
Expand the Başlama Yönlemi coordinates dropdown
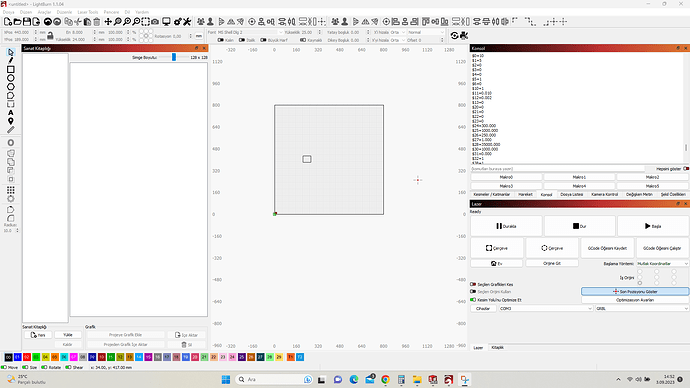(x=662, y=264)
